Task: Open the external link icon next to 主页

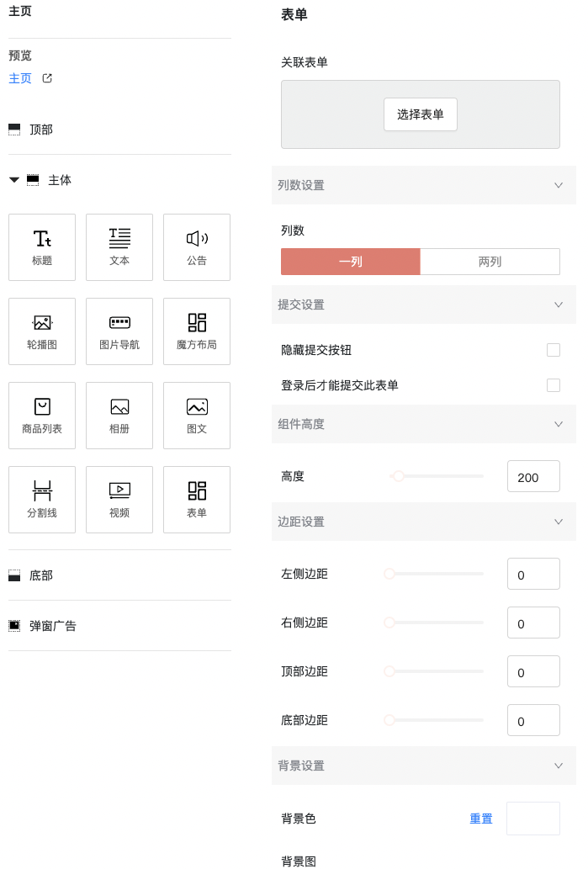Action: pyautogui.click(x=48, y=78)
